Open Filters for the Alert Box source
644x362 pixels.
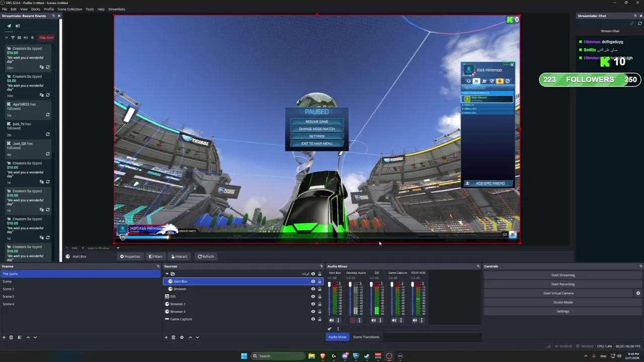tap(155, 256)
